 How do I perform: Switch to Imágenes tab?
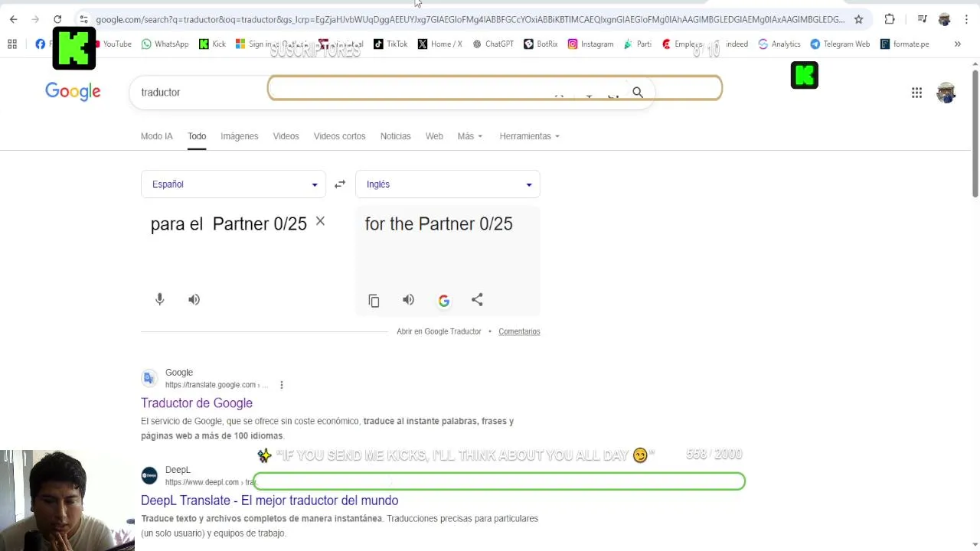tap(239, 136)
